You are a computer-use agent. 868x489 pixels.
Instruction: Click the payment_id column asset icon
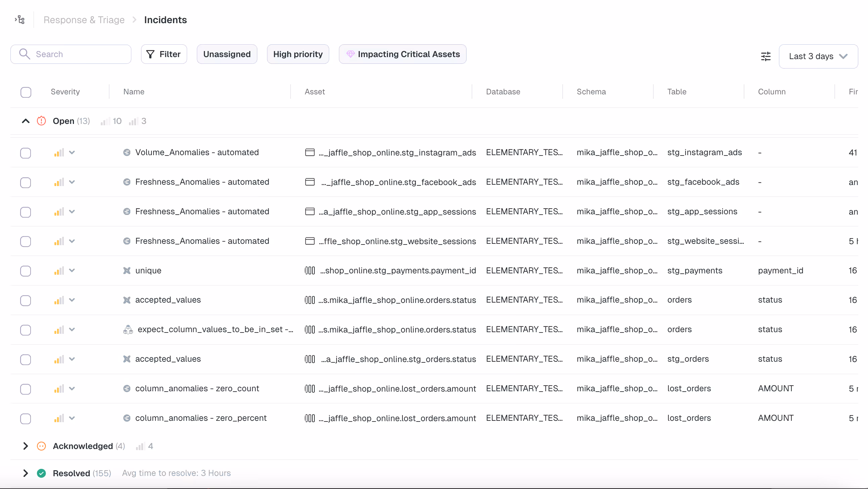[310, 271]
